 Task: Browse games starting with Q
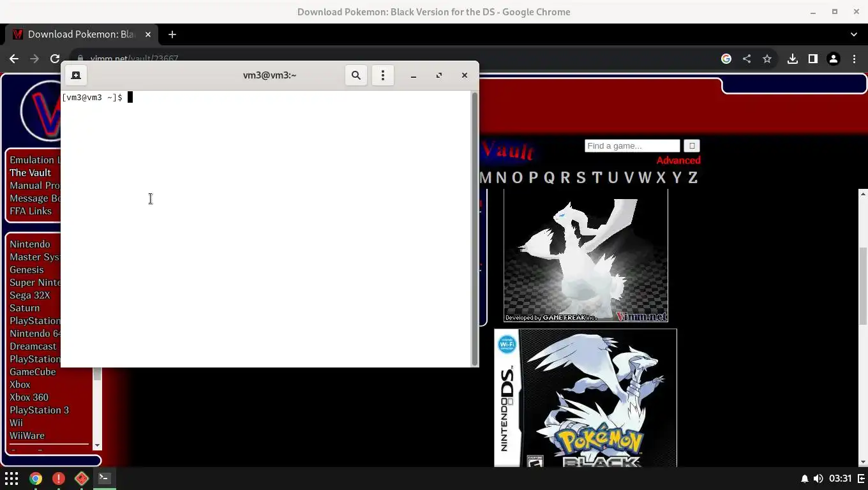pos(550,178)
